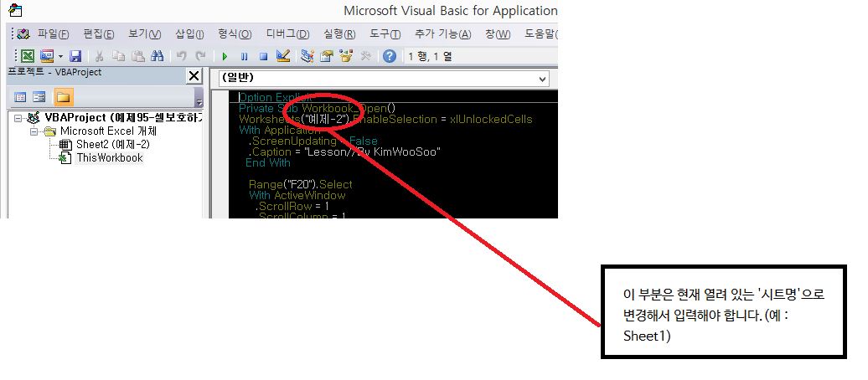Open the 보기(V) menu

[144, 34]
